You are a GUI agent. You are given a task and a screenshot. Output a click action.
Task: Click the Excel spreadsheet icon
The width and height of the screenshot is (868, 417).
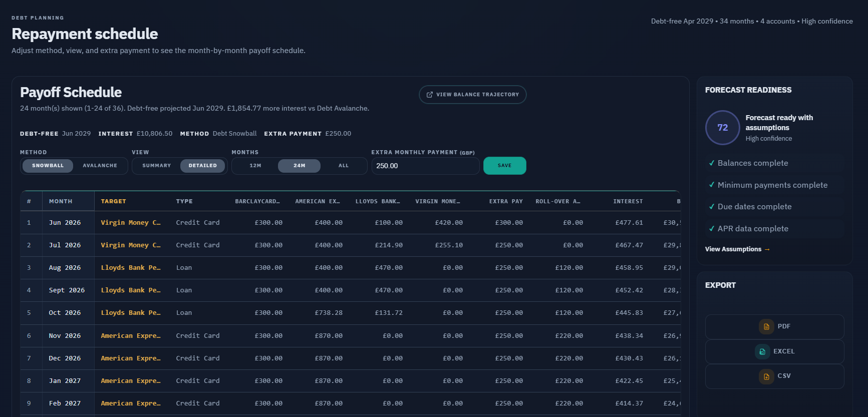pos(762,351)
